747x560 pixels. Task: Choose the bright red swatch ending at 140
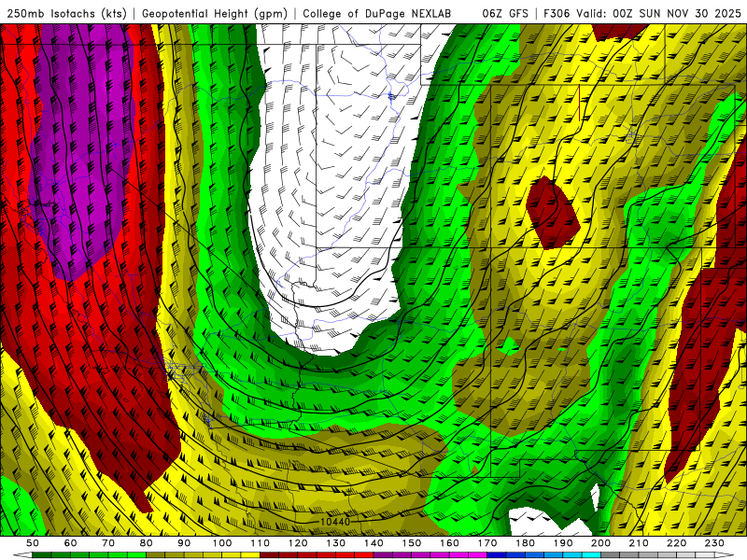pyautogui.click(x=364, y=555)
